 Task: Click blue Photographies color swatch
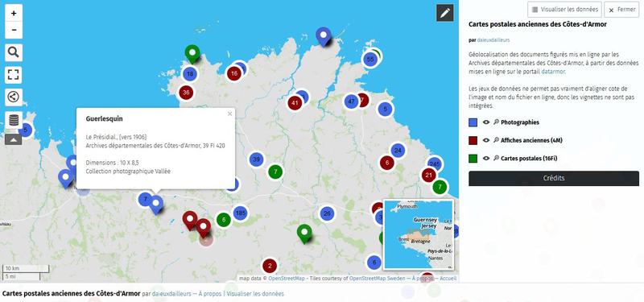(x=473, y=122)
